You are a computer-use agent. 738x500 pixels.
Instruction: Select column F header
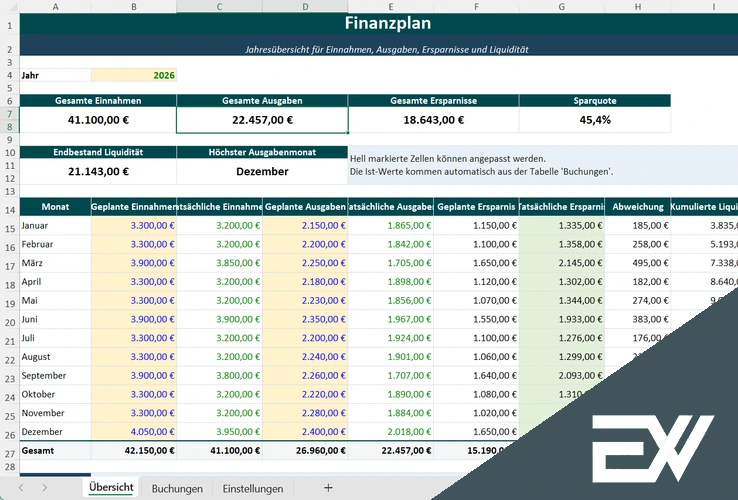[x=476, y=7]
